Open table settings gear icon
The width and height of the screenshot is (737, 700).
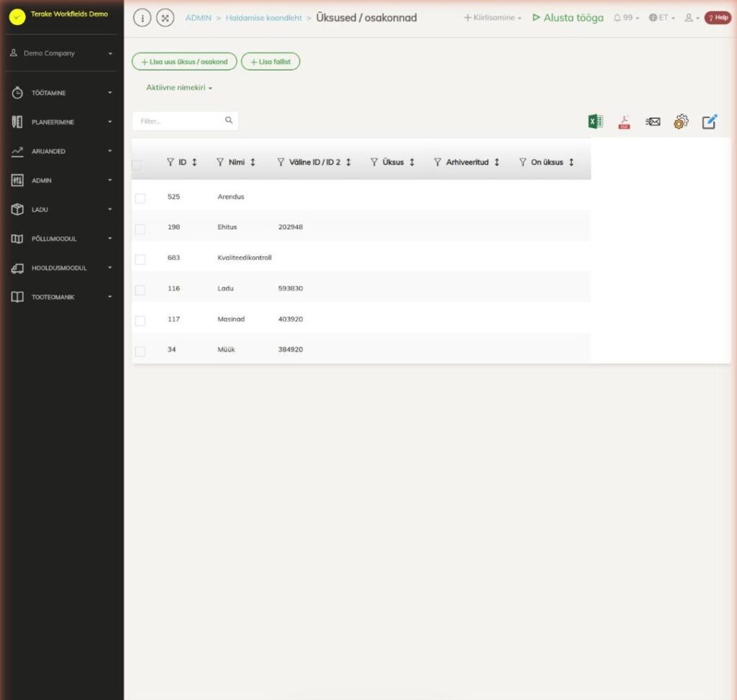pos(681,122)
